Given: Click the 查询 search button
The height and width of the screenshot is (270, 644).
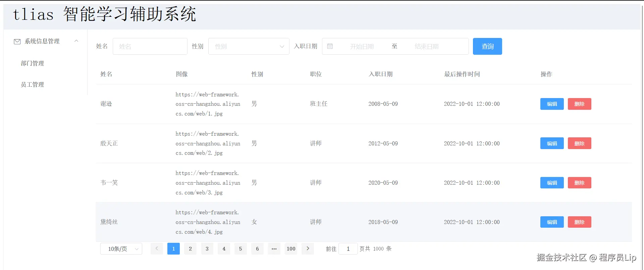Looking at the screenshot, I should [487, 46].
